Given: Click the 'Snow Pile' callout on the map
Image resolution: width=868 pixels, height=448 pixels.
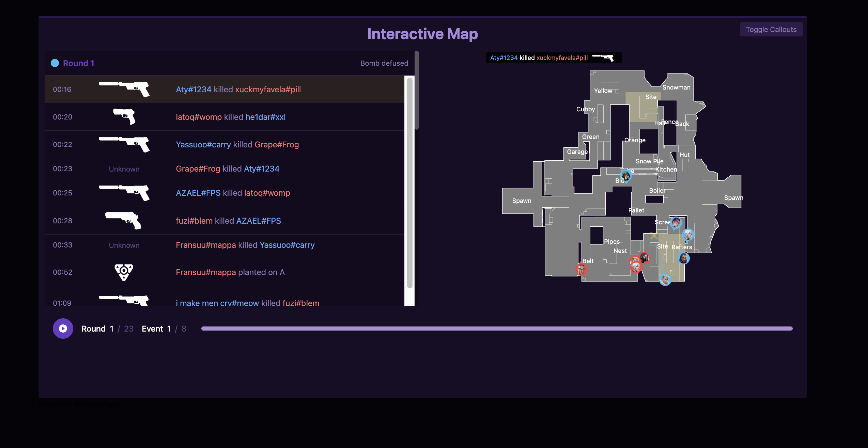Looking at the screenshot, I should (649, 161).
